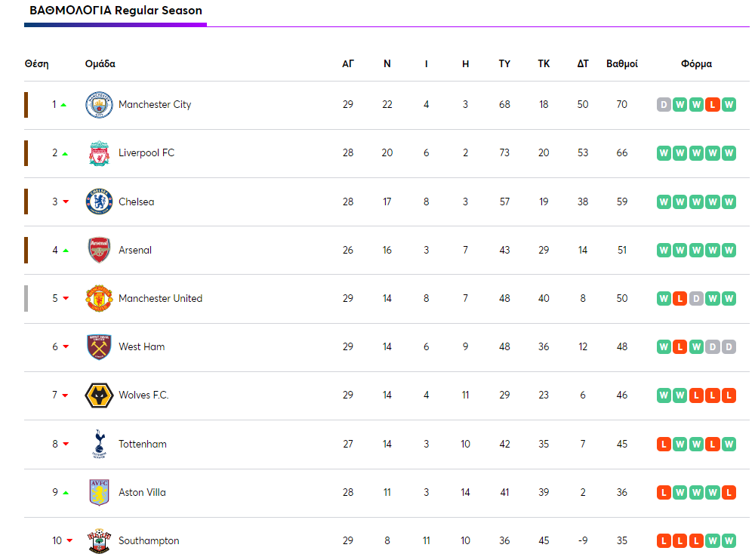
Task: Click the Southampton club crest
Action: point(99,540)
